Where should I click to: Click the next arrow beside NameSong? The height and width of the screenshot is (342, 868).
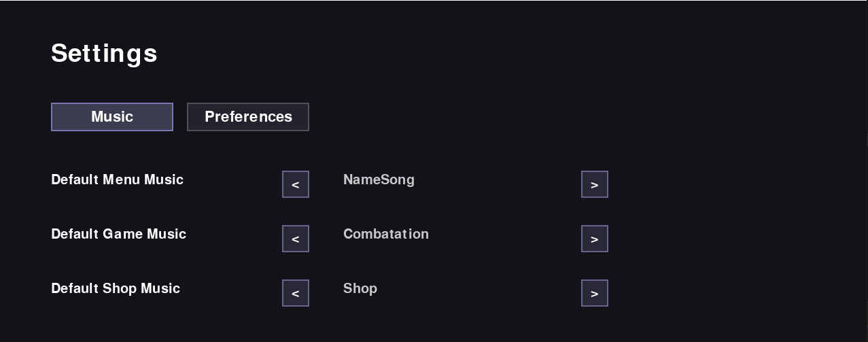coord(595,184)
